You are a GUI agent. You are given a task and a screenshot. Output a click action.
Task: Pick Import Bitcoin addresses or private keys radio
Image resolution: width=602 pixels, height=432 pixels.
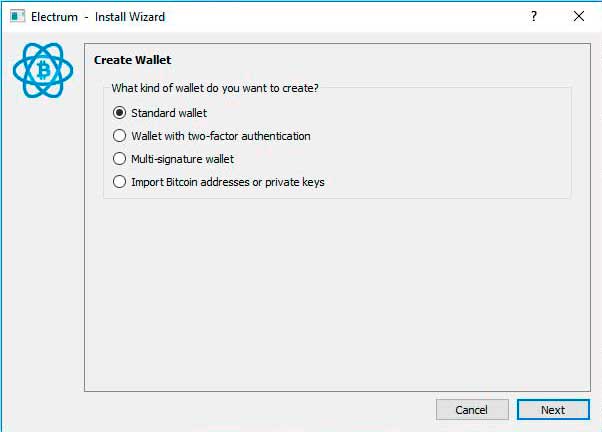coord(119,182)
